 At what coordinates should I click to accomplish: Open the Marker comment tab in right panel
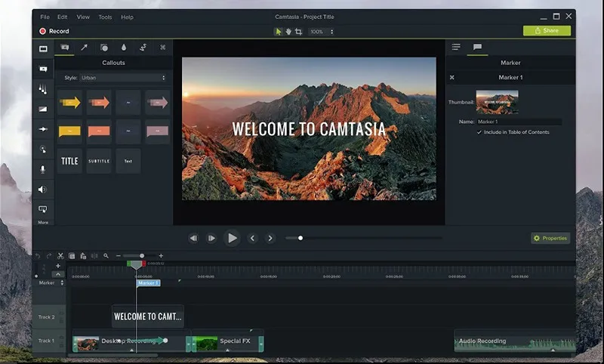pos(477,47)
